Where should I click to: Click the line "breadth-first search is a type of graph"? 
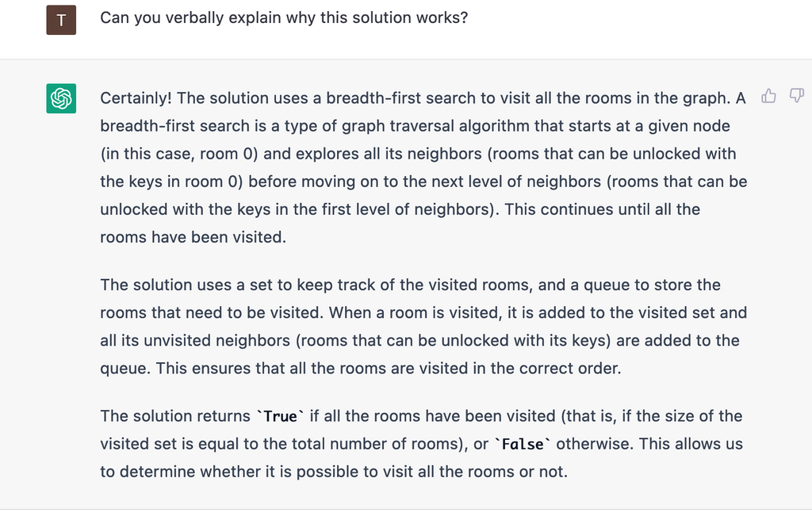point(415,126)
